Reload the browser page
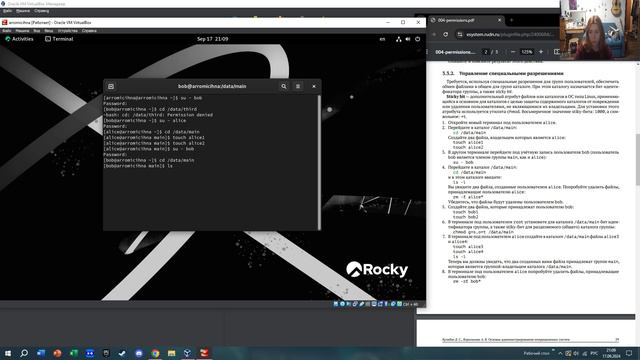This screenshot has width=640, height=360. [446, 35]
